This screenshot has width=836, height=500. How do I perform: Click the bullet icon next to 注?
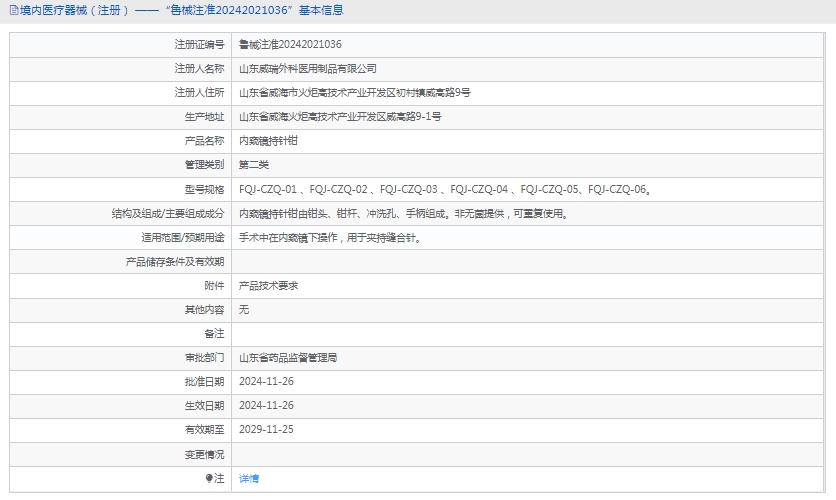click(x=209, y=479)
